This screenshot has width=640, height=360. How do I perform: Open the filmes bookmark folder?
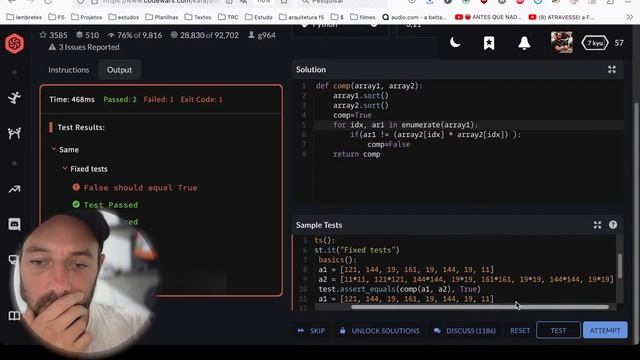point(363,17)
